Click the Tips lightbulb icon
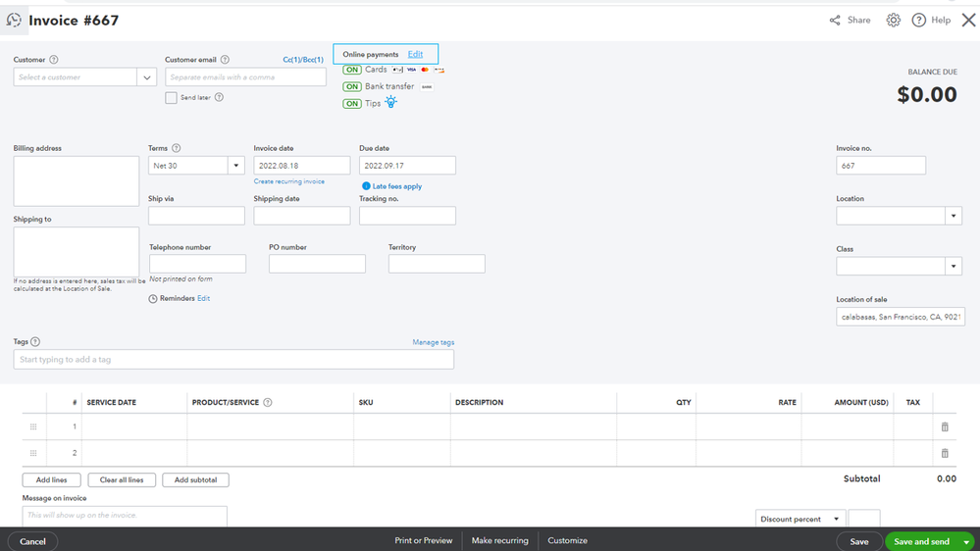 [390, 102]
